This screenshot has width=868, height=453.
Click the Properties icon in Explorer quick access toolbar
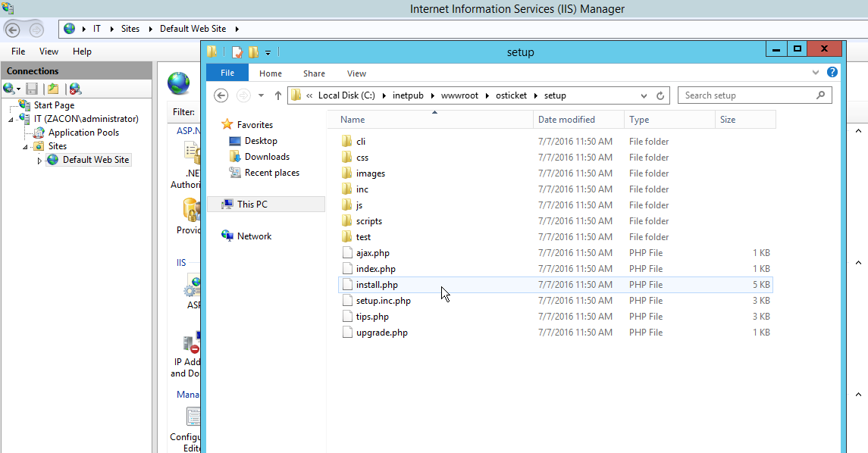click(237, 52)
